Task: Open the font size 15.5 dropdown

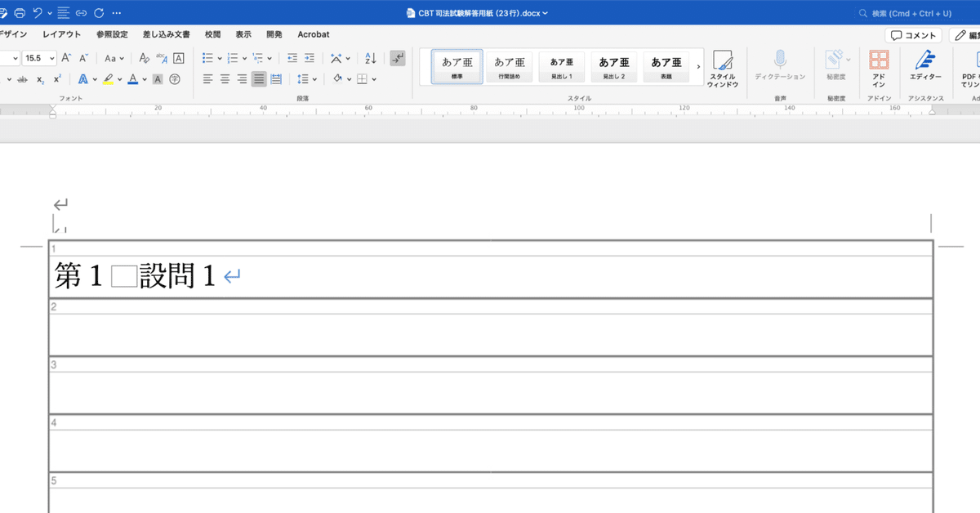Action: tap(52, 58)
